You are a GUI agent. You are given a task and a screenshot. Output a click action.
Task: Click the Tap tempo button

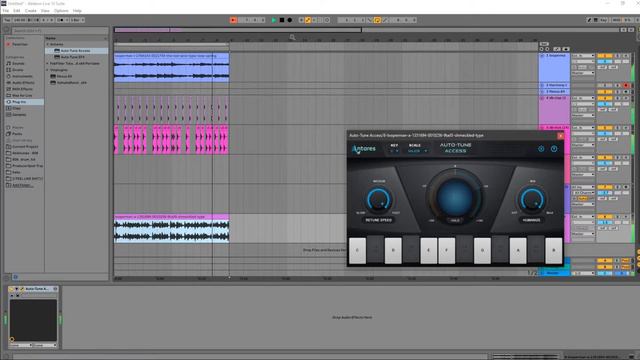pyautogui.click(x=7, y=20)
